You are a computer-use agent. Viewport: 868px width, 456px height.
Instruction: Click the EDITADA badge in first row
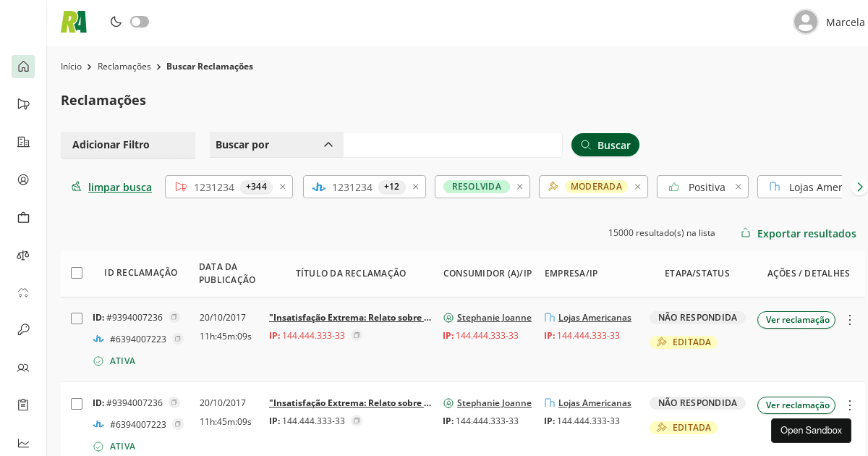[684, 342]
